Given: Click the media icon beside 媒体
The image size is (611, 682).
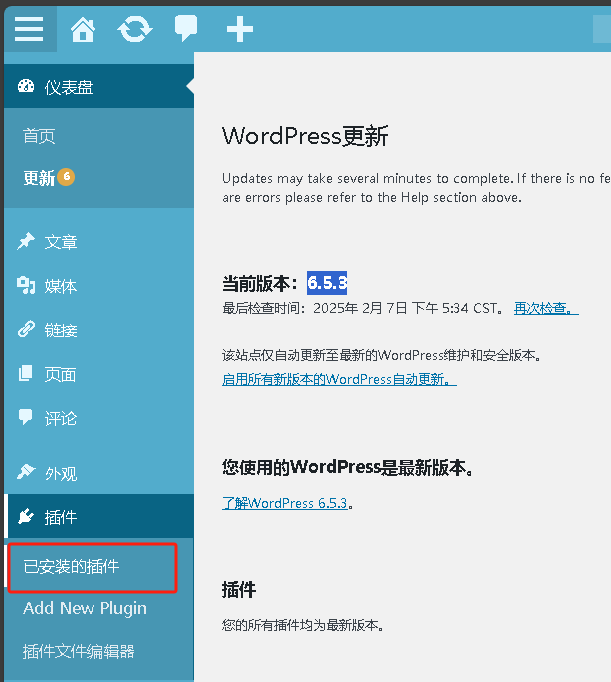Looking at the screenshot, I should (26, 286).
